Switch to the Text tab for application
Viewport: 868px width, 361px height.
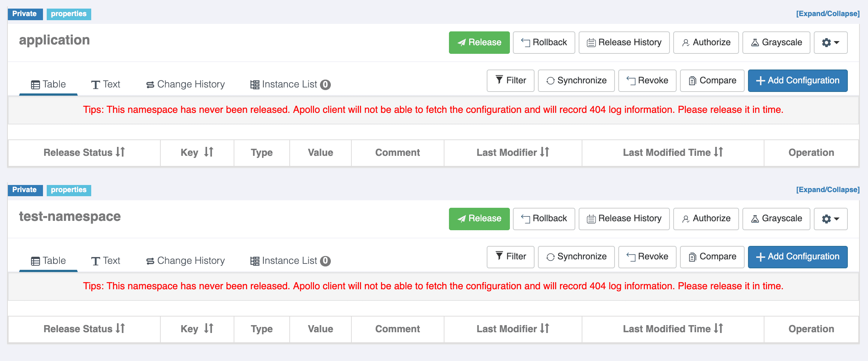pyautogui.click(x=106, y=84)
